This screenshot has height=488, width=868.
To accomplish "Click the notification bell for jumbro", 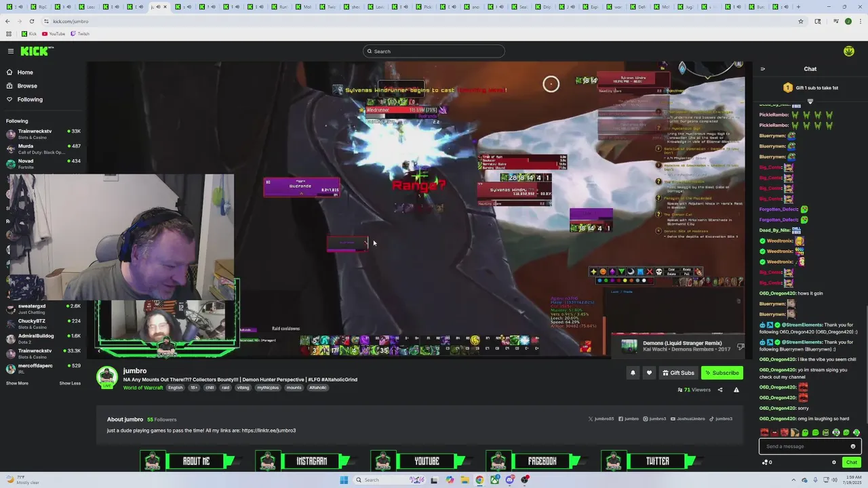I will click(633, 373).
